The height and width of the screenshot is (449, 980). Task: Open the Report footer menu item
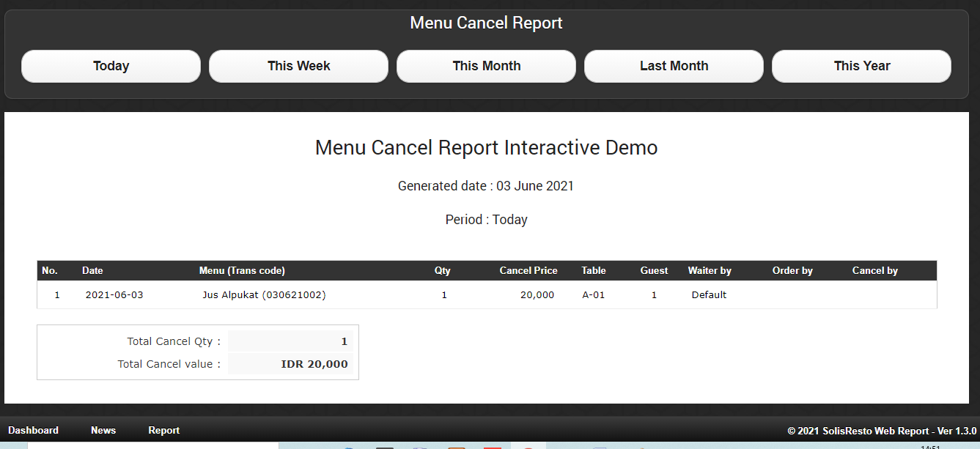pos(163,430)
